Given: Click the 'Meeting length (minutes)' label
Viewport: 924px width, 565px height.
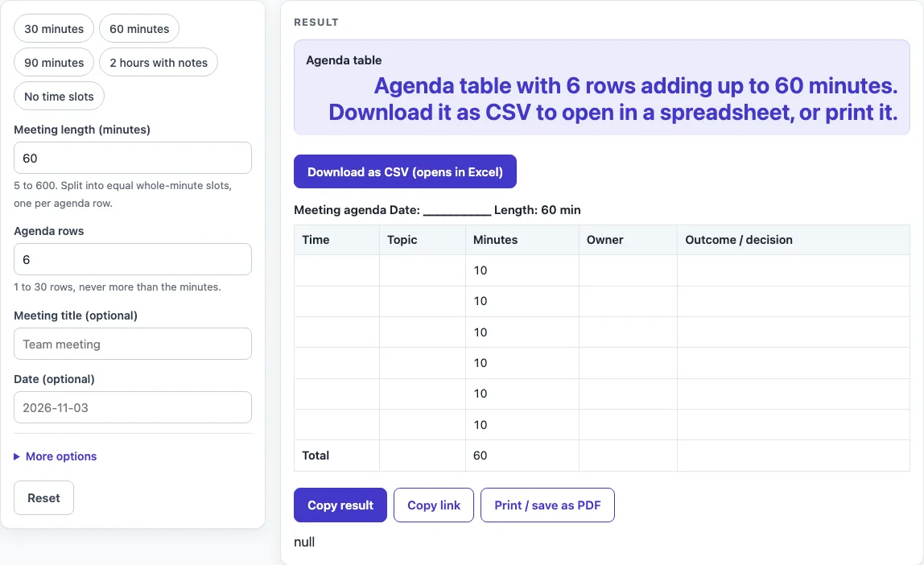Looking at the screenshot, I should (x=82, y=130).
